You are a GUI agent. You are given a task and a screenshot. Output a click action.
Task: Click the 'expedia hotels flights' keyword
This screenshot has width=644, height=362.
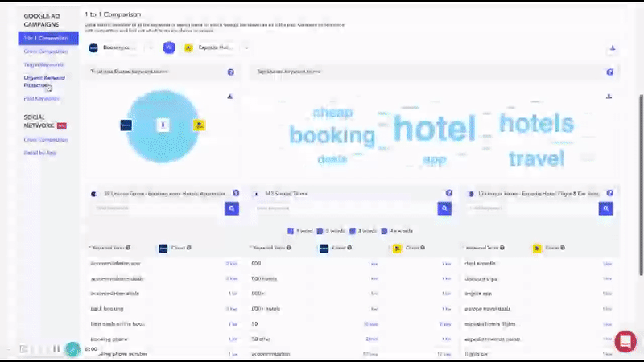490,324
